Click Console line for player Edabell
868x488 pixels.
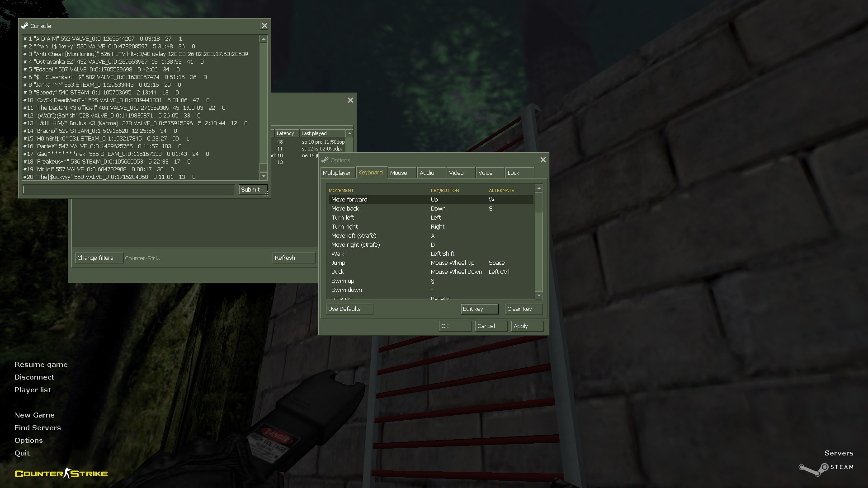point(102,69)
